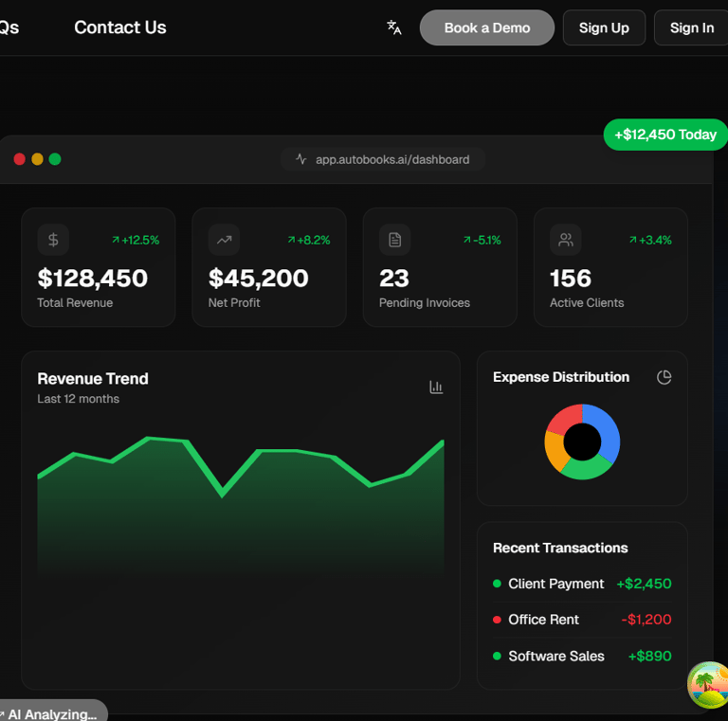Click the green dot beside Client Payment
728x721 pixels.
tap(497, 584)
